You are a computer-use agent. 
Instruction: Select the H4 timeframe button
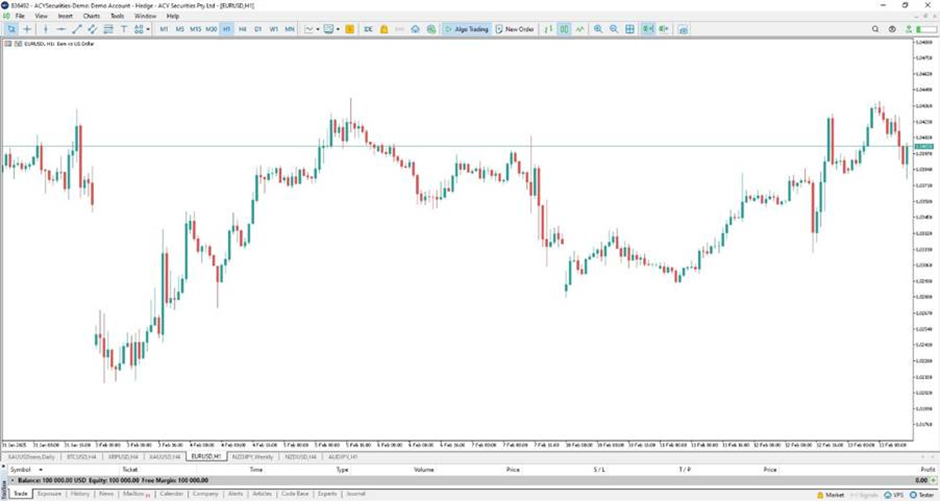tap(242, 29)
